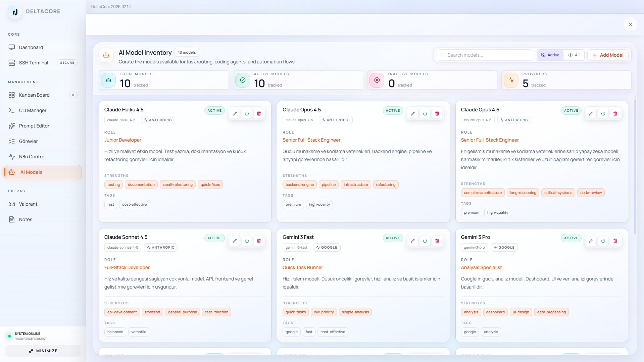Viewport: 644px width, 362px height.
Task: Click the DeltaCore logo icon
Action: coord(15,12)
